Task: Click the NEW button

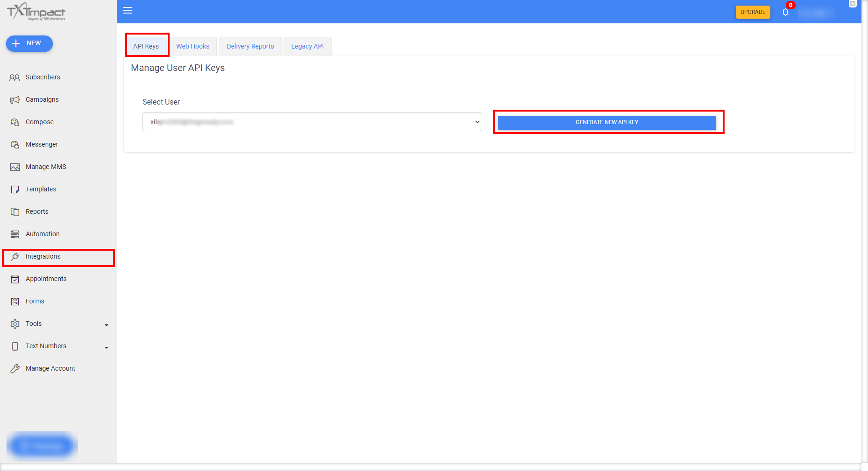Action: (29, 43)
